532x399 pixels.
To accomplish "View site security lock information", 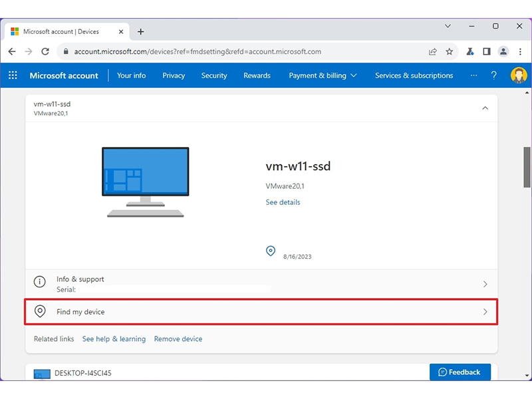I will [x=66, y=52].
